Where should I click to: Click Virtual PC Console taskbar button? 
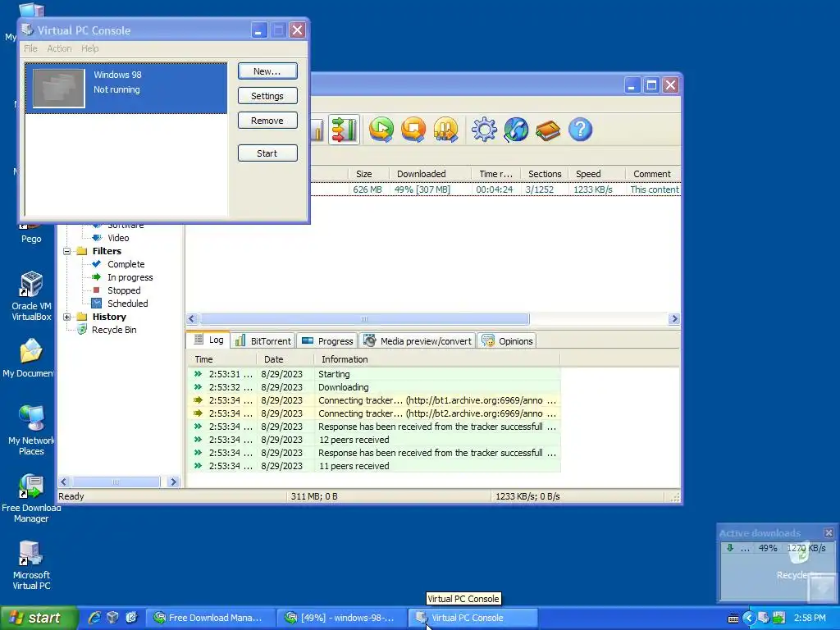click(x=472, y=618)
